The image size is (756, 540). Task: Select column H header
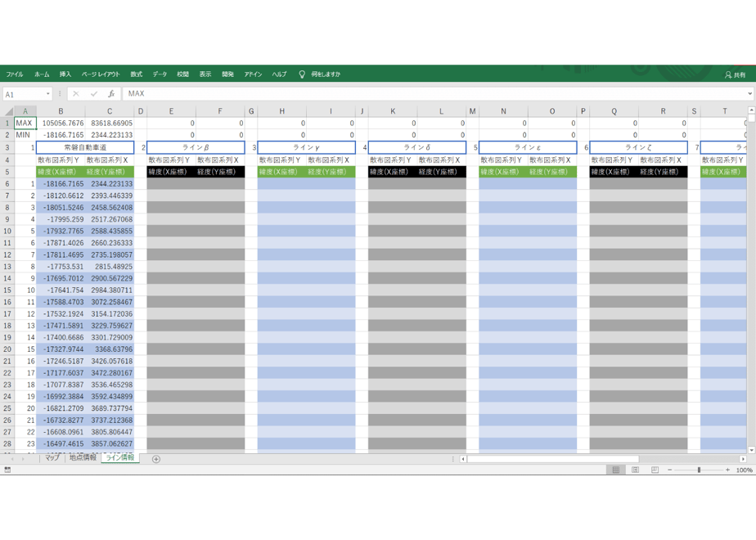click(282, 111)
